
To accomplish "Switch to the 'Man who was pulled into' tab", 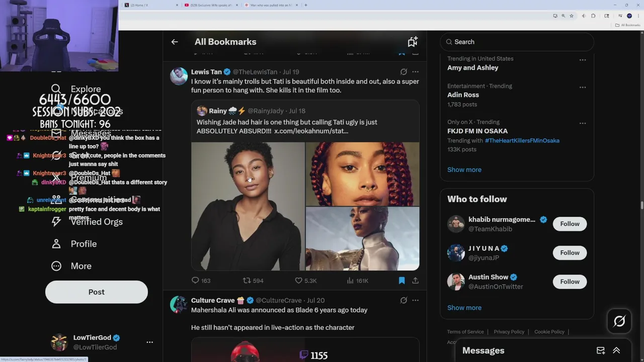I will click(x=271, y=5).
